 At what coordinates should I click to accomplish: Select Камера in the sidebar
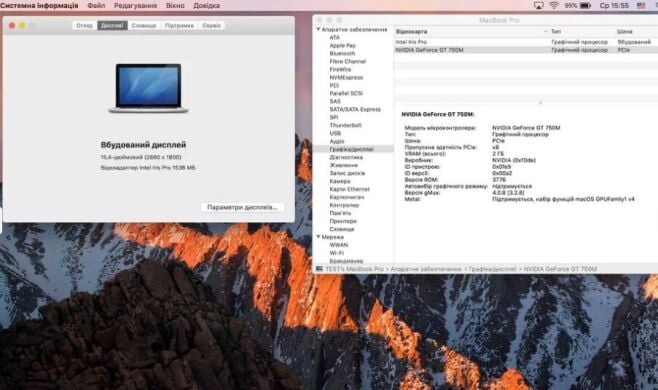pyautogui.click(x=340, y=181)
